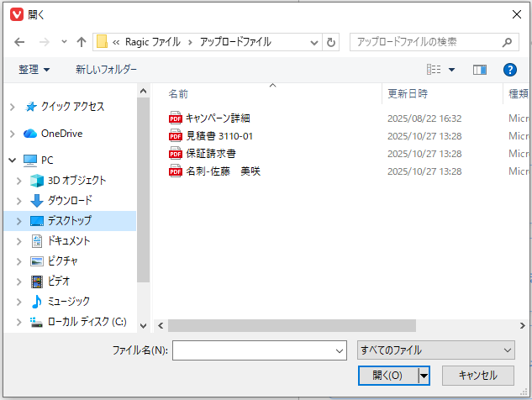
Task: Click the up one level arrow
Action: [x=81, y=42]
